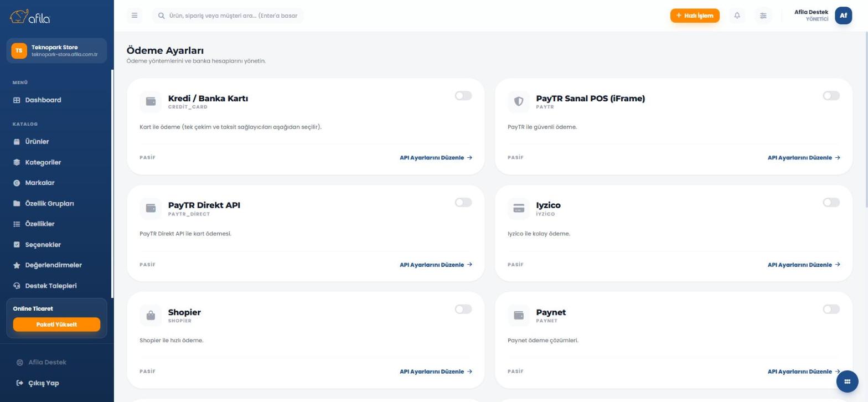Click the Afila logo in sidebar
This screenshot has width=868, height=402.
30,17
